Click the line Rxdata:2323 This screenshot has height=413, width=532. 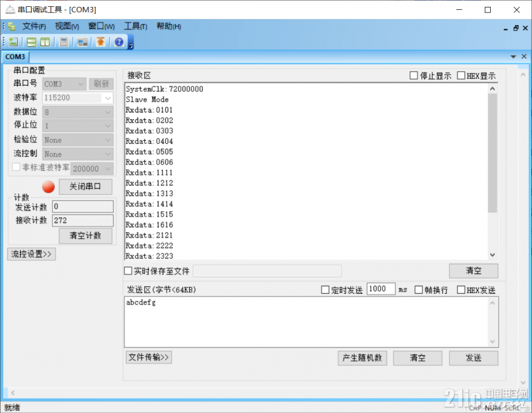click(x=149, y=256)
